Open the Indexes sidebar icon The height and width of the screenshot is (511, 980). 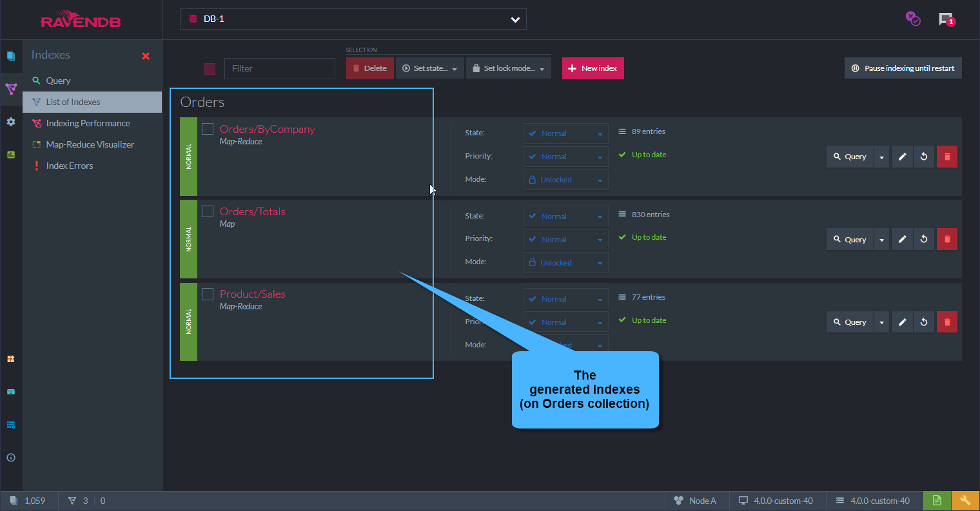(11, 89)
